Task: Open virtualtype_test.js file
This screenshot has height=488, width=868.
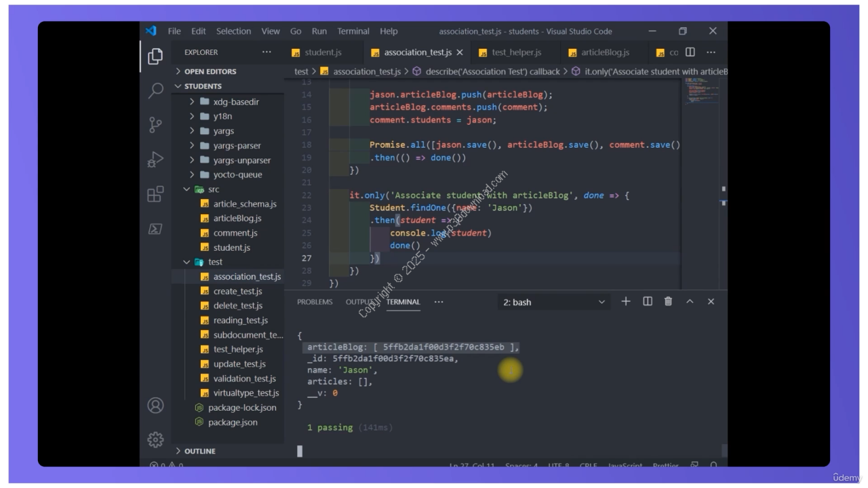Action: point(228,392)
